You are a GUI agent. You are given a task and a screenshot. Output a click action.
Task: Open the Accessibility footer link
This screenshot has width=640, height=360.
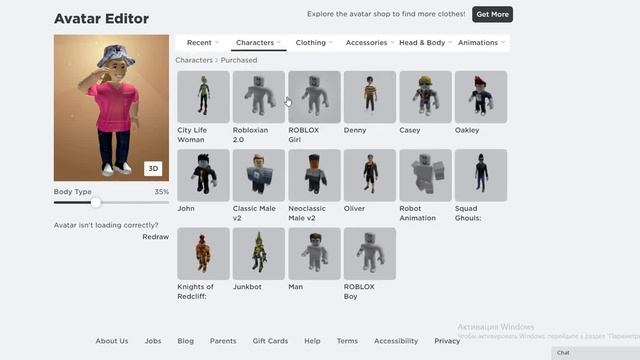tap(396, 341)
